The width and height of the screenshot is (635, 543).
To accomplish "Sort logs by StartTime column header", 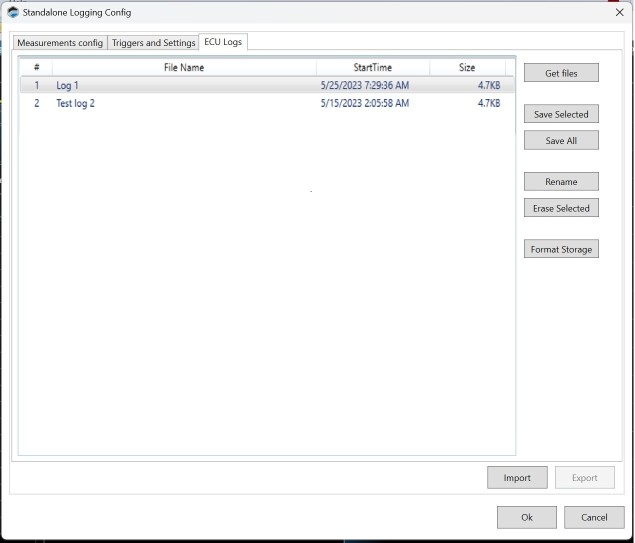I will [x=372, y=67].
